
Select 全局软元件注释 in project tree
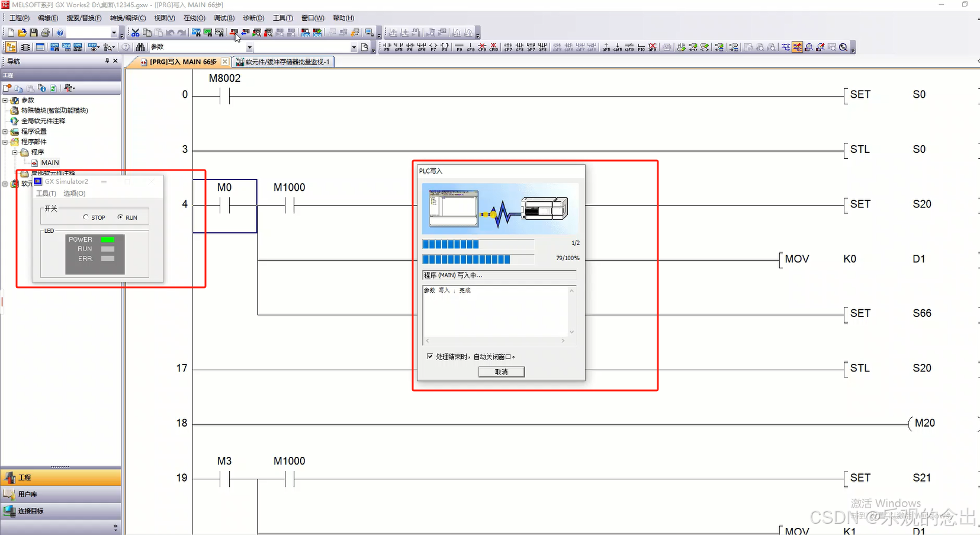[43, 121]
